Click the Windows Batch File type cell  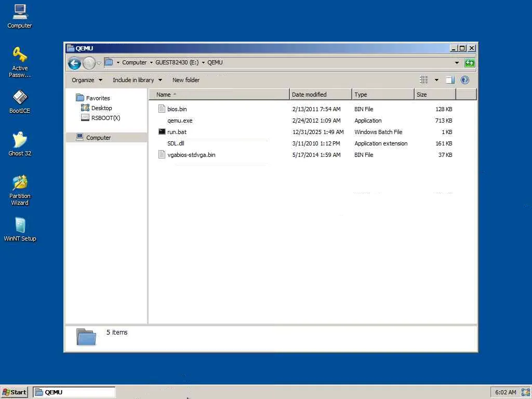coord(378,131)
